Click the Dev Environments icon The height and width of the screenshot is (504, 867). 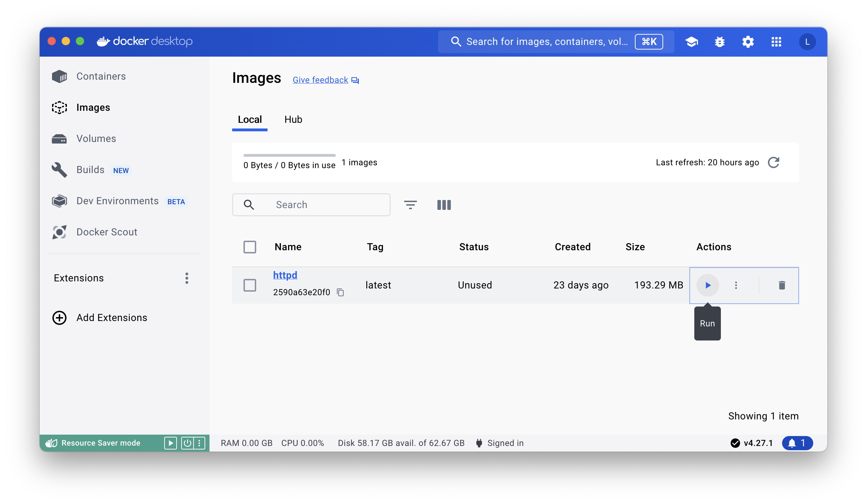59,201
